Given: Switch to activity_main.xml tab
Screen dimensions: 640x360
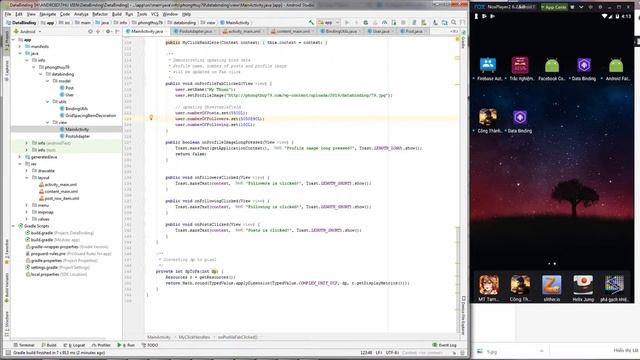Looking at the screenshot, I should pos(244,31).
